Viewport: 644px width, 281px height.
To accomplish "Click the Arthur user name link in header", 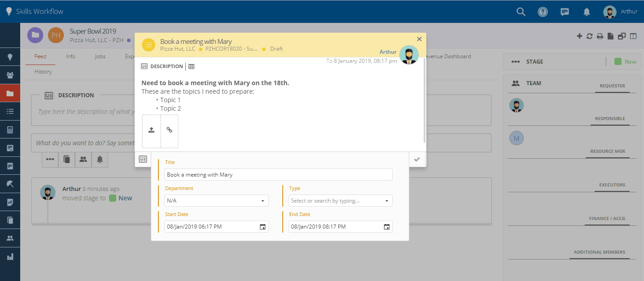I will coord(629,12).
